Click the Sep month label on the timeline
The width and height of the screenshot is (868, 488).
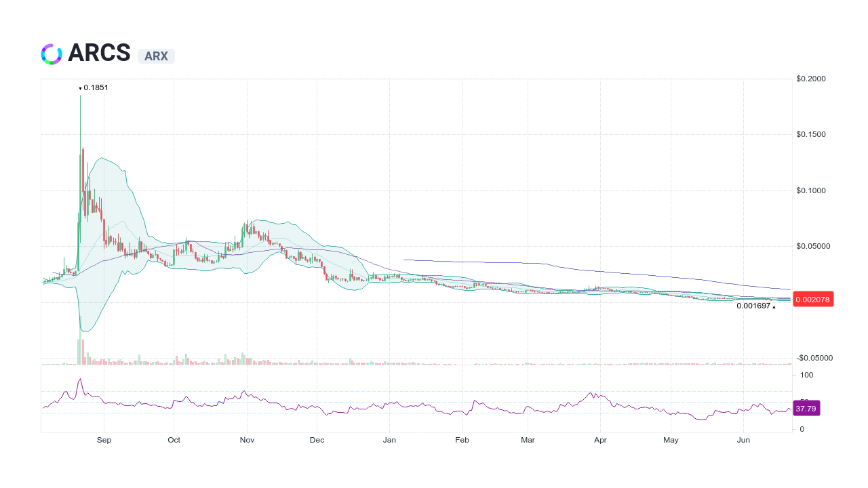point(104,440)
